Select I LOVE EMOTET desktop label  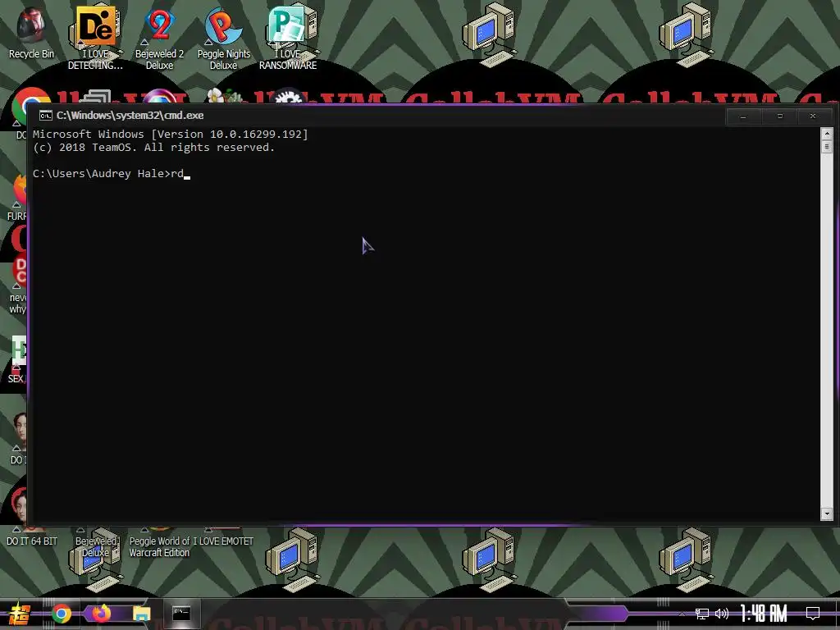point(223,541)
